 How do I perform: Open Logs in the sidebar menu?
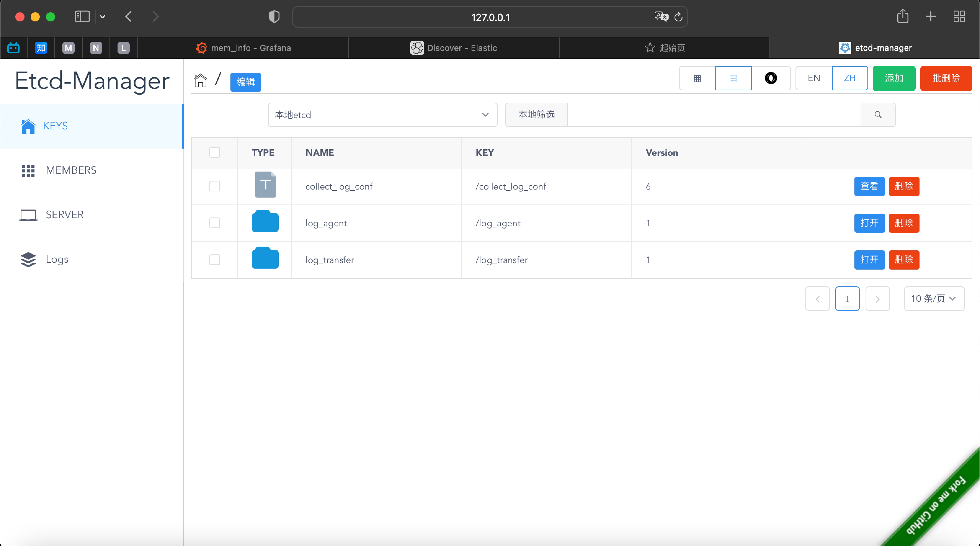coord(92,259)
